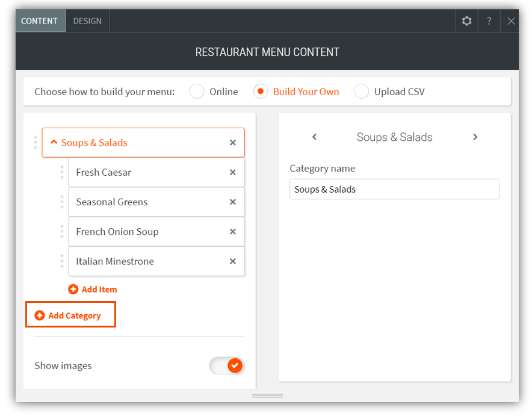Remove the French Onion Soup item
The image size is (532, 416).
coord(233,232)
